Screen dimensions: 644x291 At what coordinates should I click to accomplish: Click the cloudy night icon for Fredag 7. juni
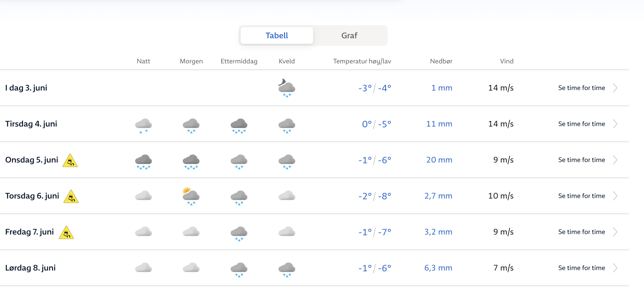[x=143, y=232]
